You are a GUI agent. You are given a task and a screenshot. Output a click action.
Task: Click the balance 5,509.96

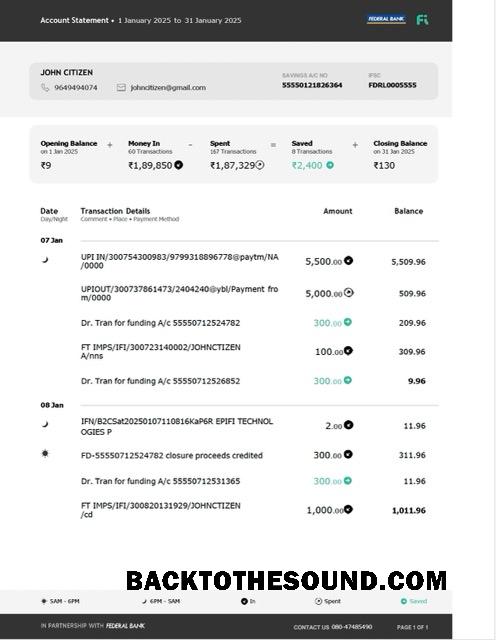(408, 262)
